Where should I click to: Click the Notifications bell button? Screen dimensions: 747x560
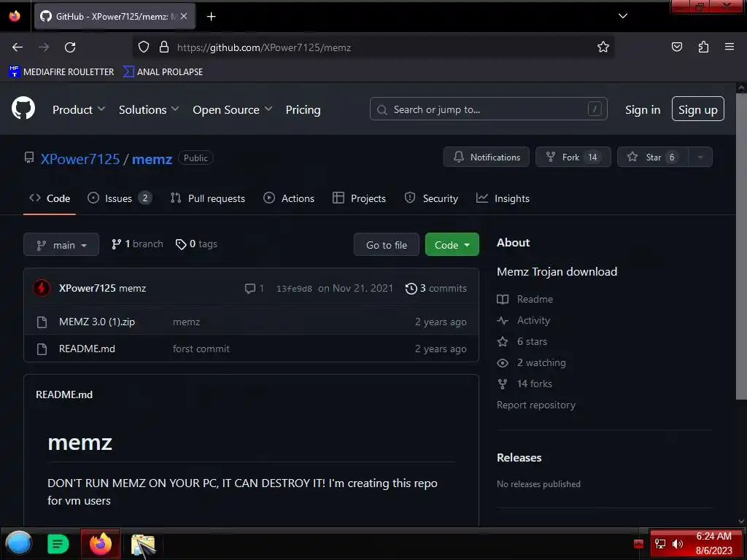[486, 157]
